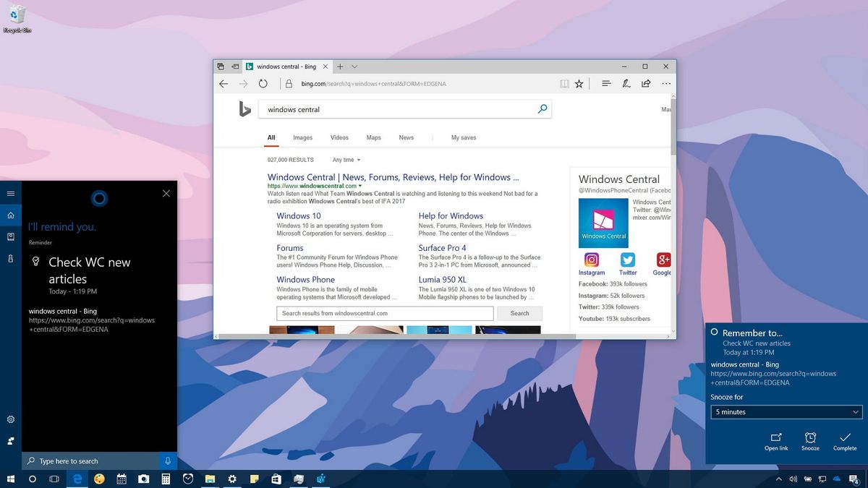Click Edge's Share icon
Image resolution: width=868 pixels, height=488 pixels.
click(x=646, y=84)
